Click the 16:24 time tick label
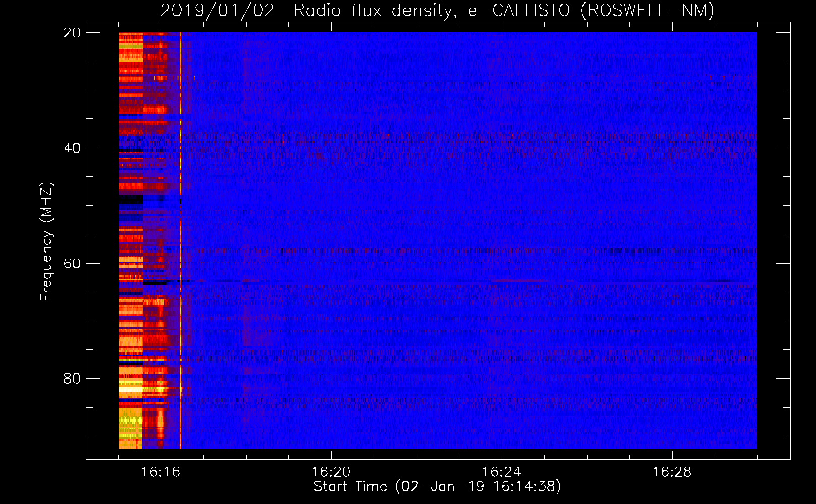This screenshot has width=816, height=504. 502,472
